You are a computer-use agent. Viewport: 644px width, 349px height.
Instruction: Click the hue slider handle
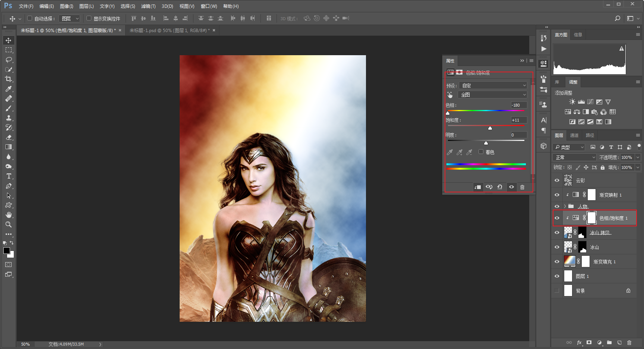(x=448, y=113)
